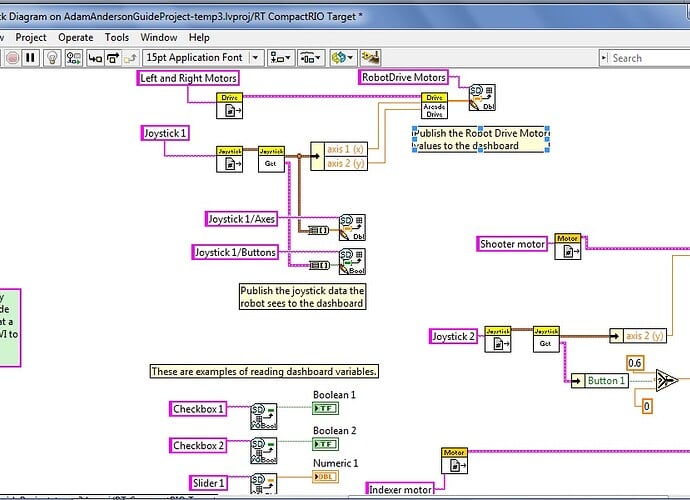690x500 pixels.
Task: Click the Boolean 2 indicator terminal
Action: [x=325, y=444]
